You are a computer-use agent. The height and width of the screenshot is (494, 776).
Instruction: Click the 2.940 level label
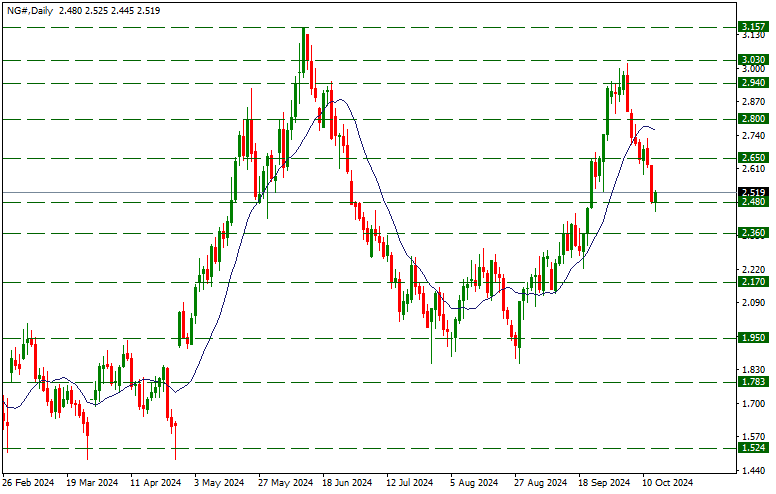[753, 83]
